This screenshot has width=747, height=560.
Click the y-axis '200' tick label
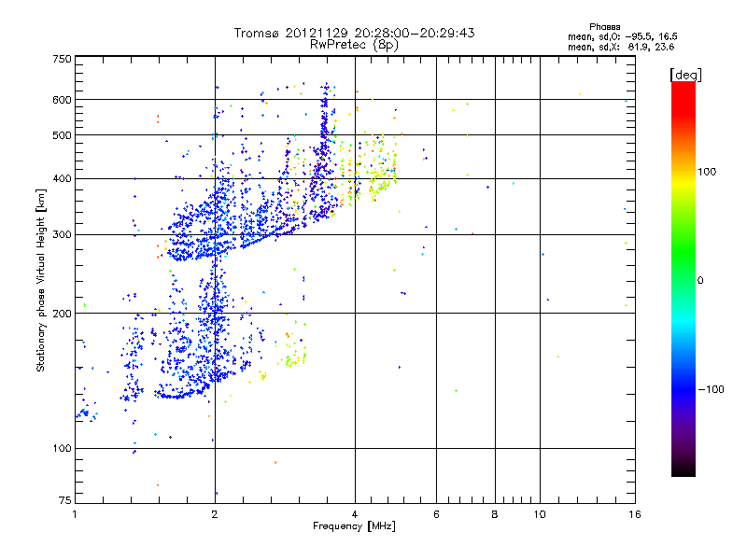pos(62,314)
